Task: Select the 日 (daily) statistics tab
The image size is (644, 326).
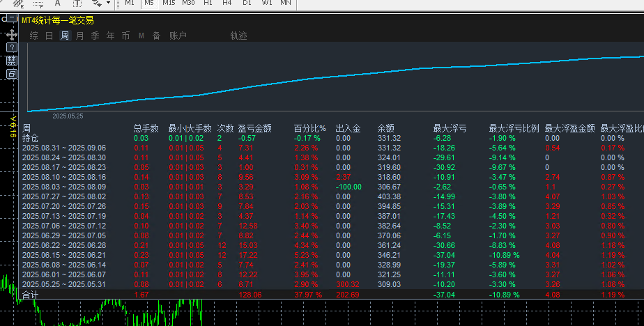Action: point(49,36)
